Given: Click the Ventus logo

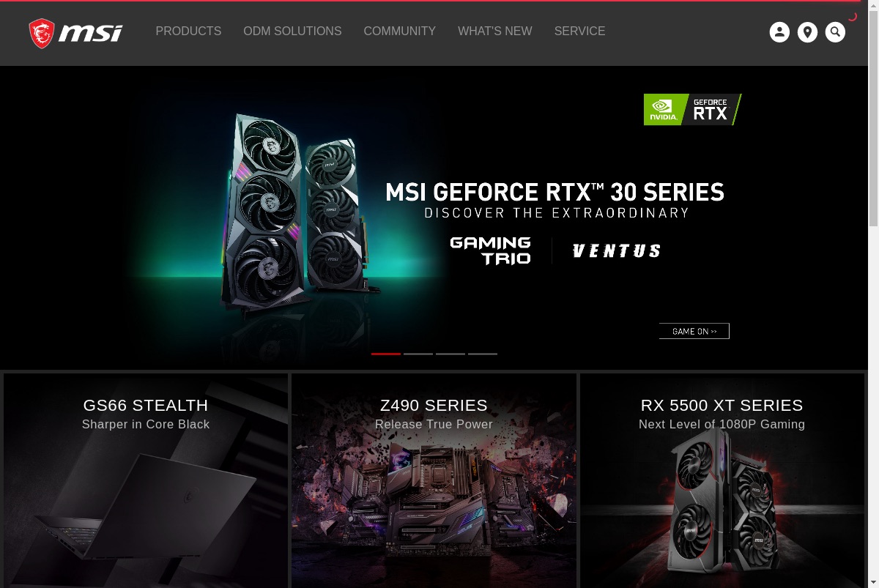Looking at the screenshot, I should point(616,251).
